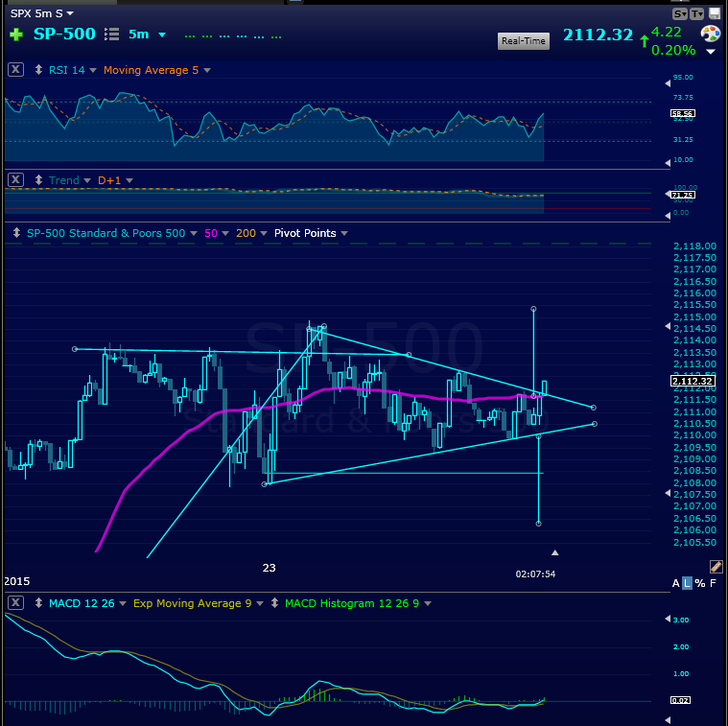The image size is (728, 726).
Task: Open the MACD Histogram 12 26 9 dropdown
Action: click(x=428, y=603)
